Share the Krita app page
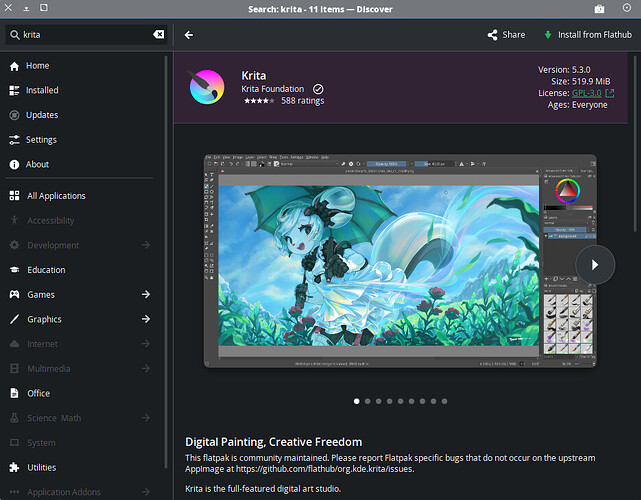Image resolution: width=641 pixels, height=500 pixels. [x=506, y=35]
